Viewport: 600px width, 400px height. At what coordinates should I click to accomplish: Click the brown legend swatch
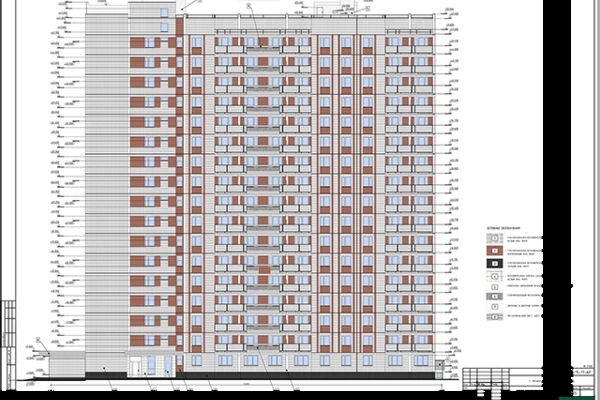coord(494,251)
